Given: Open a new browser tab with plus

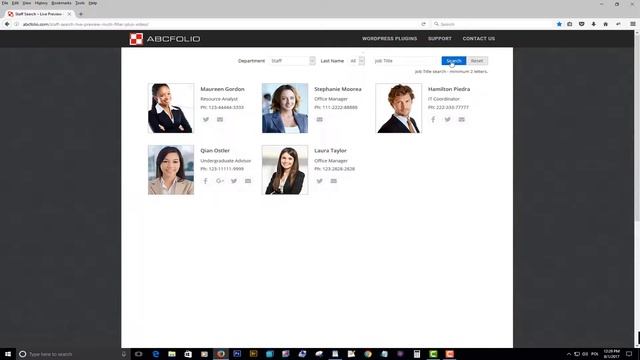Looking at the screenshot, I should (x=81, y=14).
